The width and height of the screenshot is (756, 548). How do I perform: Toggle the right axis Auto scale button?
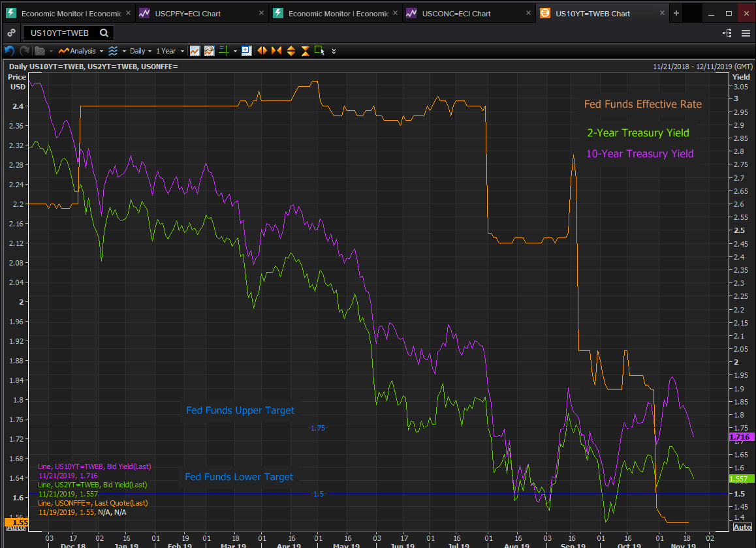742,527
